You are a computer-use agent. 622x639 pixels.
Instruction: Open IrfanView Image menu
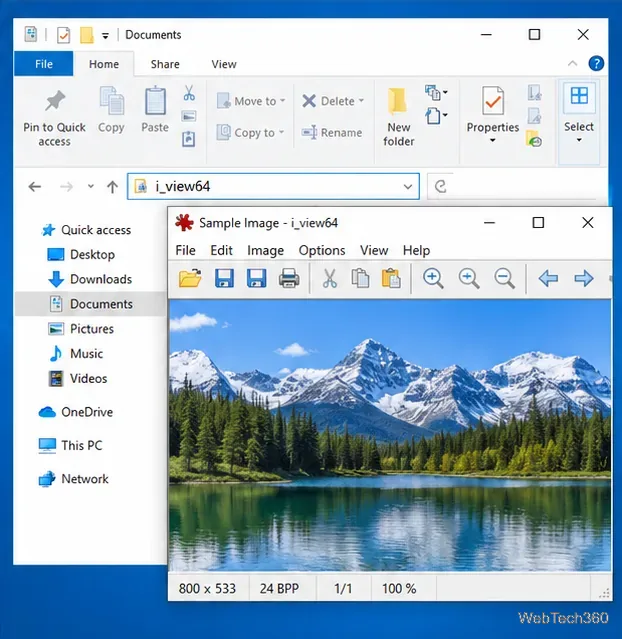point(265,250)
